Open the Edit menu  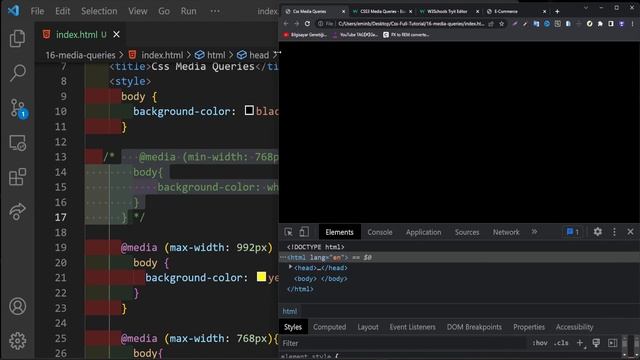62,11
